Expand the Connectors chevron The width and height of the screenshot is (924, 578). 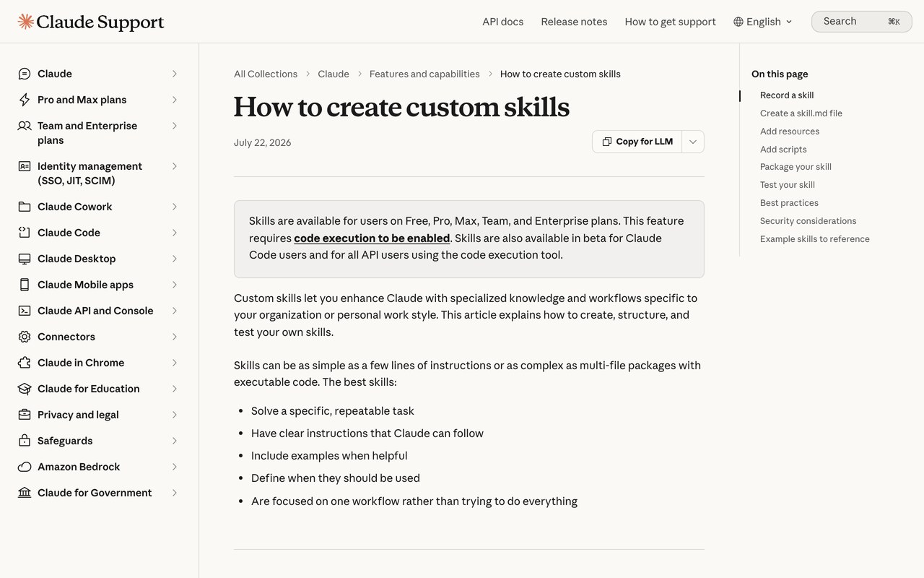tap(175, 337)
